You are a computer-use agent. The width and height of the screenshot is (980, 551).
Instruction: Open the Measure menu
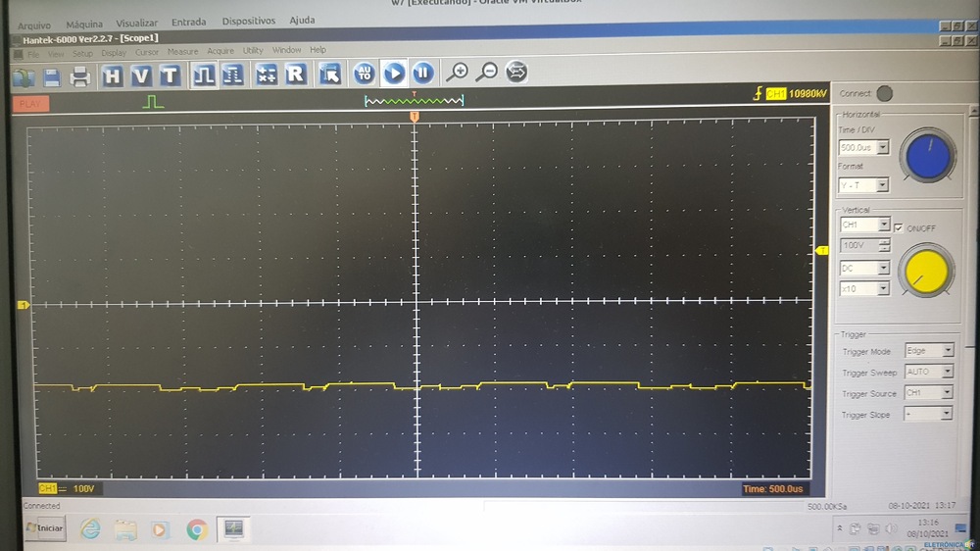pos(182,52)
